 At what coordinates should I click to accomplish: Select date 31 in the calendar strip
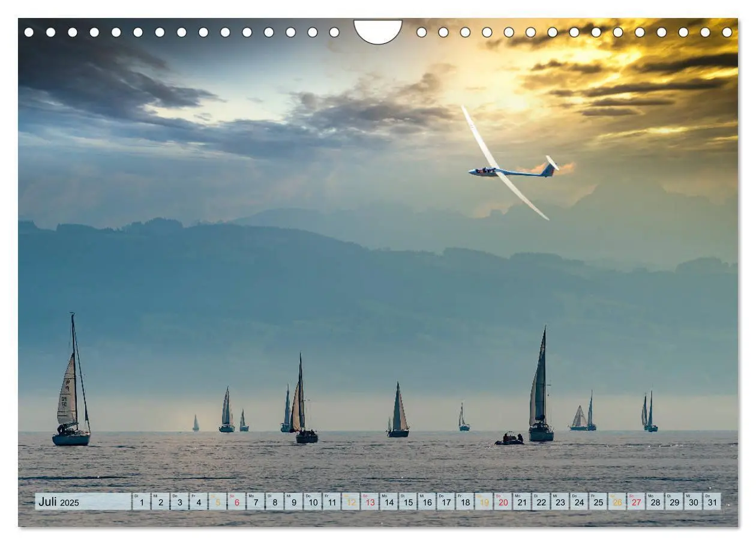[713, 502]
